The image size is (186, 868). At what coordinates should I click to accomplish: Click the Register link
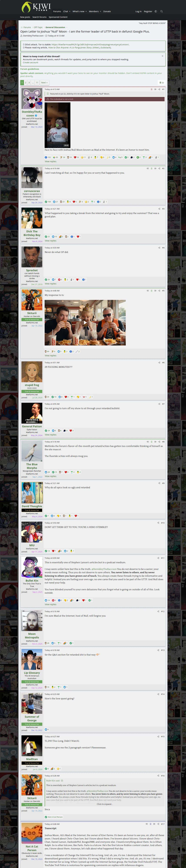coord(148,11)
